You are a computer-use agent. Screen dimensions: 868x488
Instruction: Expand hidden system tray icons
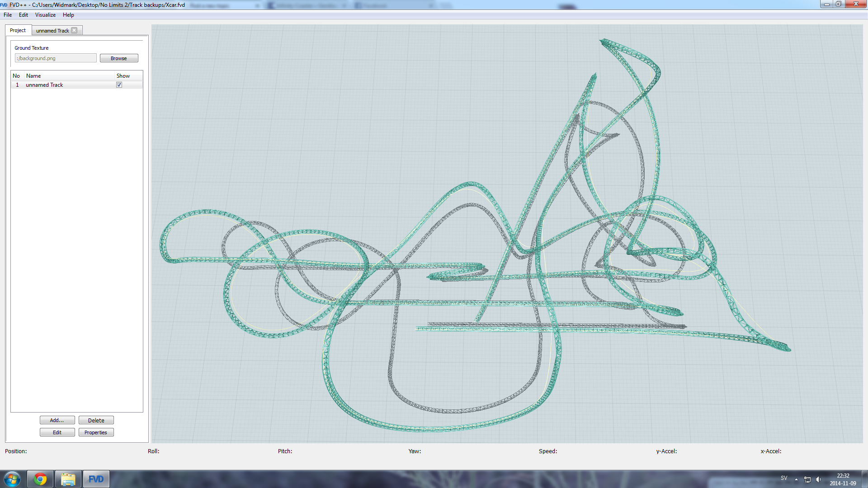pyautogui.click(x=796, y=479)
